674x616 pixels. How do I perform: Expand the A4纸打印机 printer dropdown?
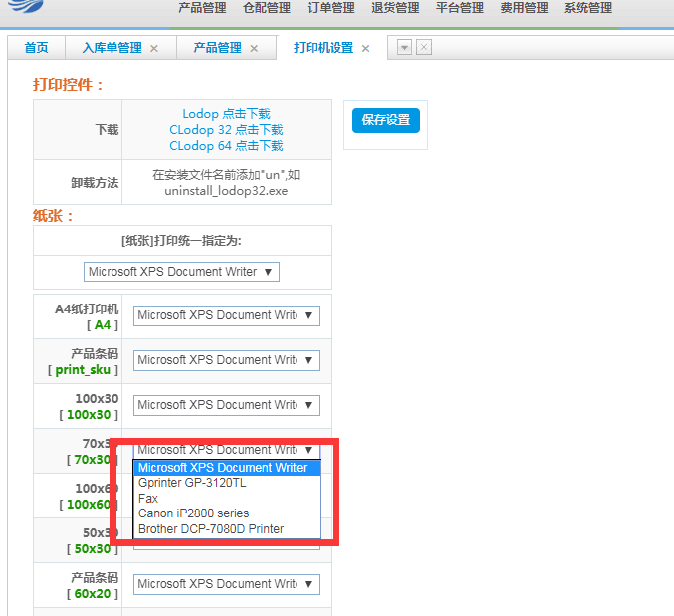coord(226,315)
